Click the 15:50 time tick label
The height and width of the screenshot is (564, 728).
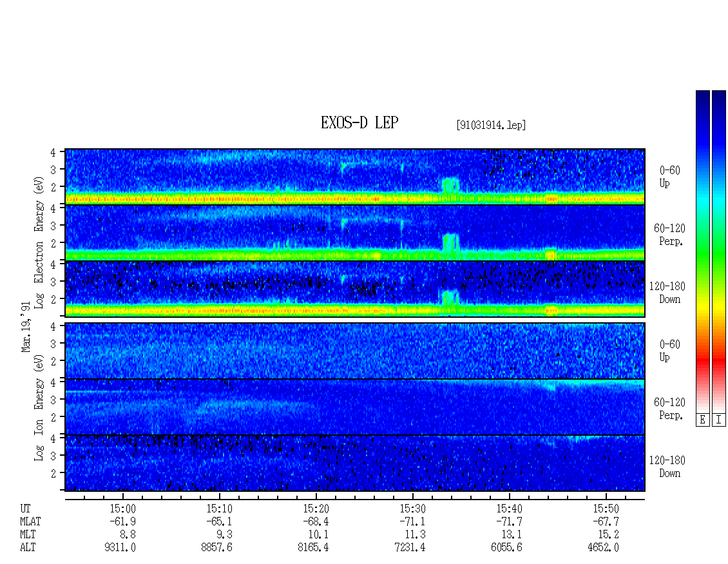point(606,509)
